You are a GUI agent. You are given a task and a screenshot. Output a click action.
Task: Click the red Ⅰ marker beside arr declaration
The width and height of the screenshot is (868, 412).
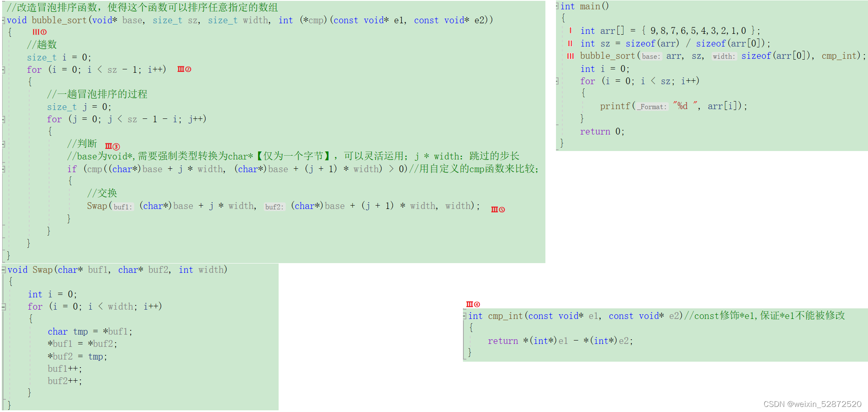tap(570, 30)
